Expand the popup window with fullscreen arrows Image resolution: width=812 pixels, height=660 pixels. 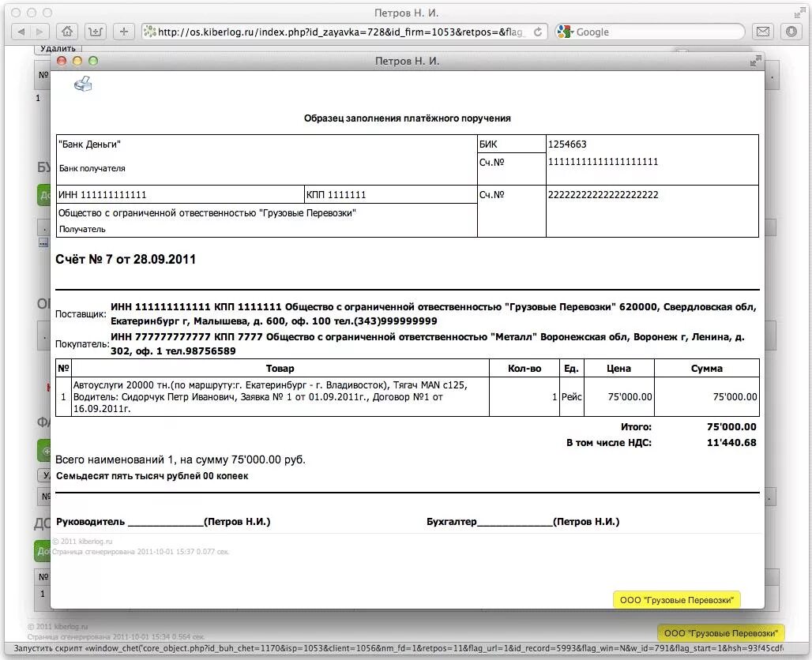click(x=756, y=61)
